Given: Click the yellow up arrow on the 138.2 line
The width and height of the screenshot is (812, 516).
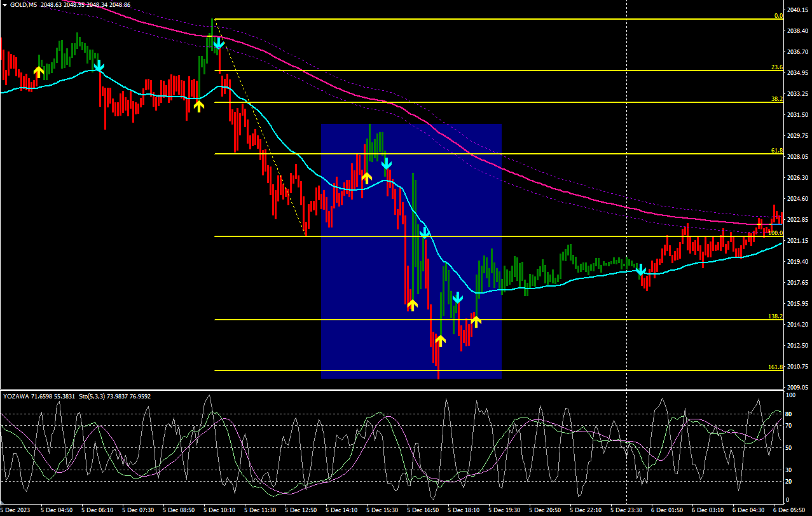Looking at the screenshot, I should [476, 321].
